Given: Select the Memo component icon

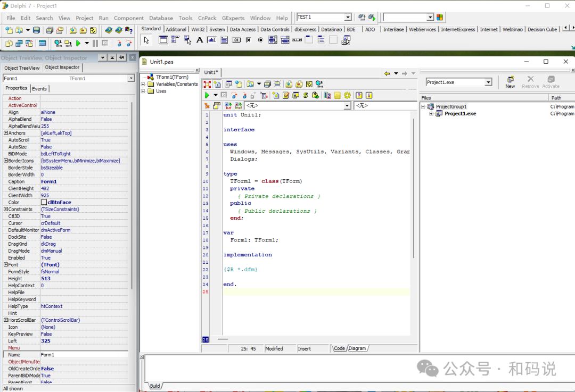Looking at the screenshot, I should pos(224,40).
